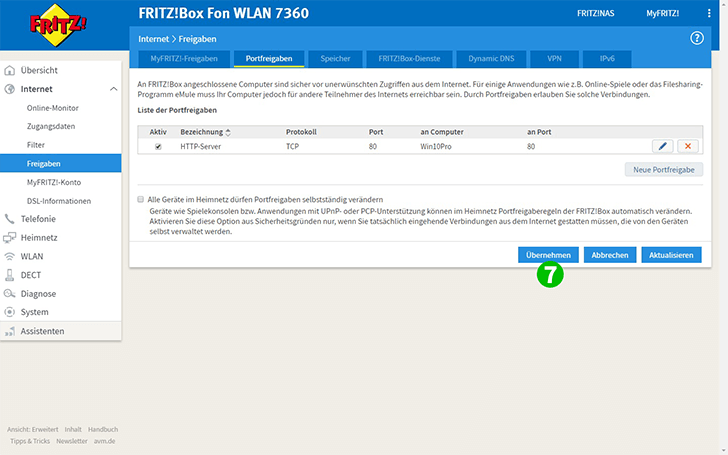Open the Speicher tab
Image resolution: width=728 pixels, height=455 pixels.
coord(335,58)
